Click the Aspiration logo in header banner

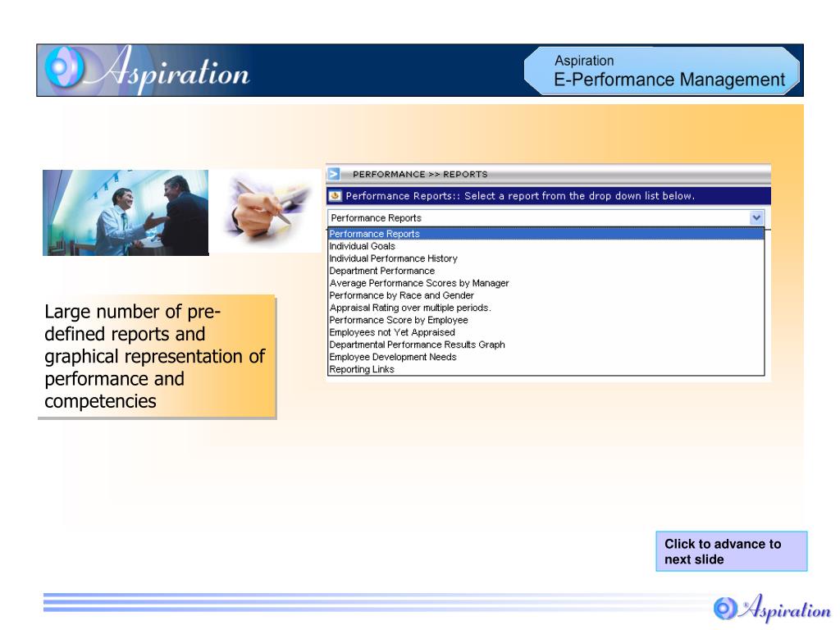[x=148, y=71]
